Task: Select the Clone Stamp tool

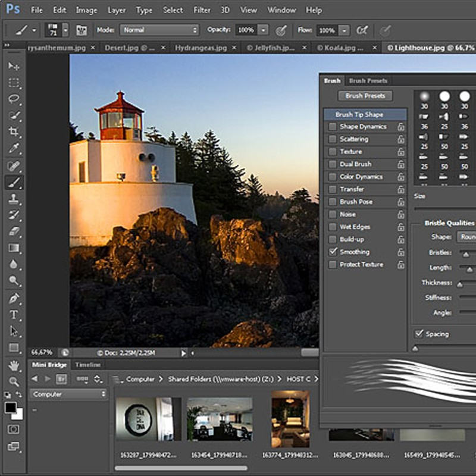Action: pos(14,199)
